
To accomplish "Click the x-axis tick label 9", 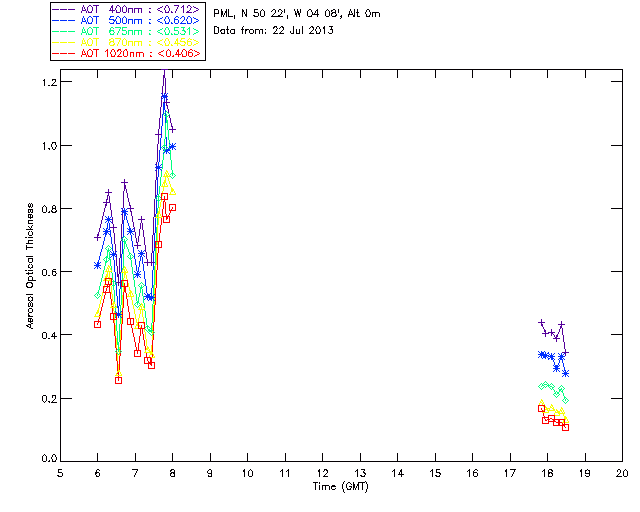I will (210, 473).
